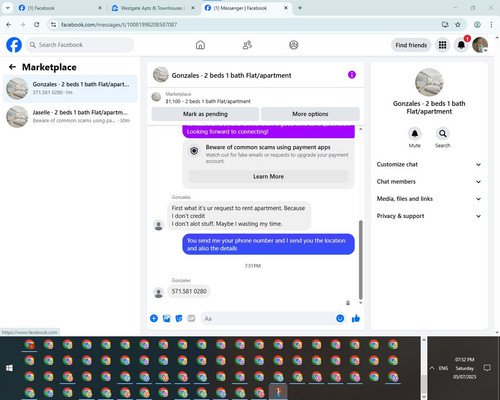Click the blue message about phone number
Screen dimensions: 500x400
point(268,244)
